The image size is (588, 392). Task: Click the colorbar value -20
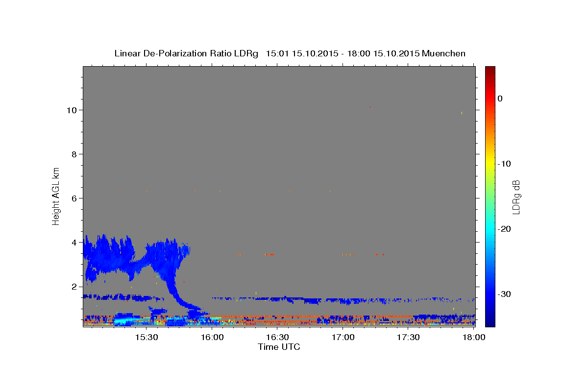(504, 229)
